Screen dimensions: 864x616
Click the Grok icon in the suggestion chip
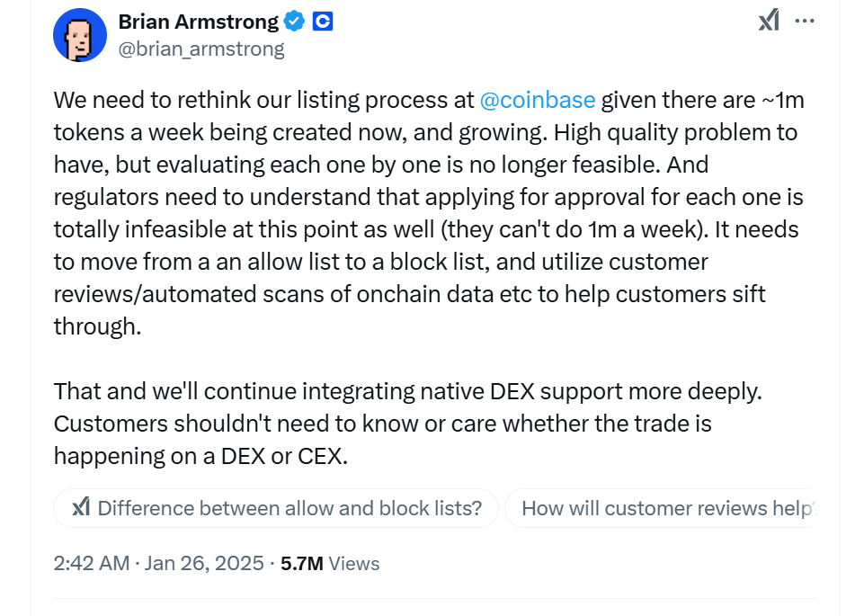point(80,508)
